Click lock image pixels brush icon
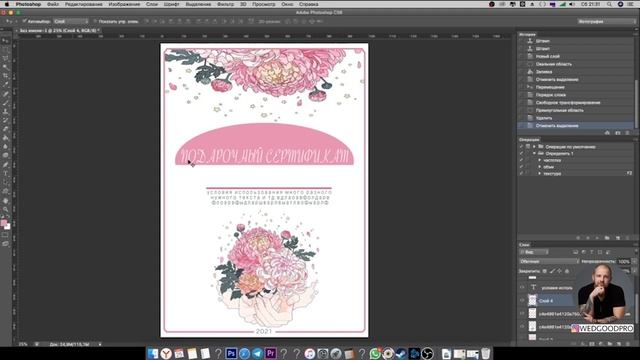Viewport: 640px width, 360px height. point(552,271)
